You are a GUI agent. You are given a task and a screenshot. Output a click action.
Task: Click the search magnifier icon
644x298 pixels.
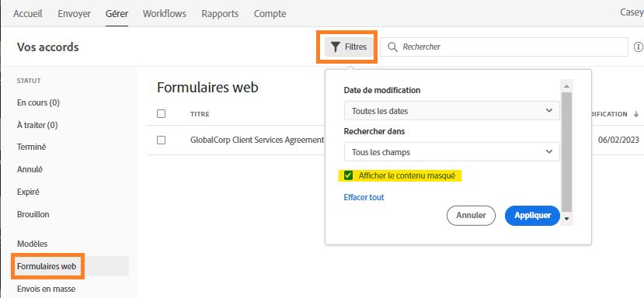392,47
